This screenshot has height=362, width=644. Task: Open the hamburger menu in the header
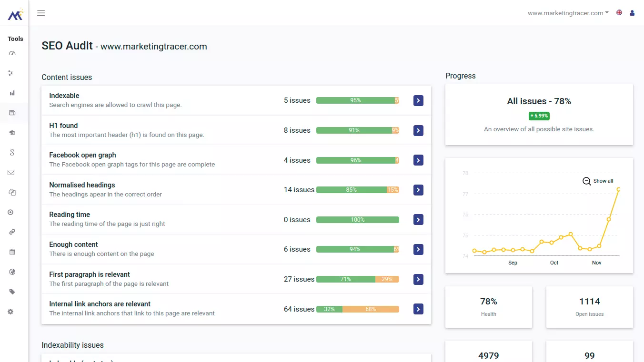pyautogui.click(x=41, y=13)
